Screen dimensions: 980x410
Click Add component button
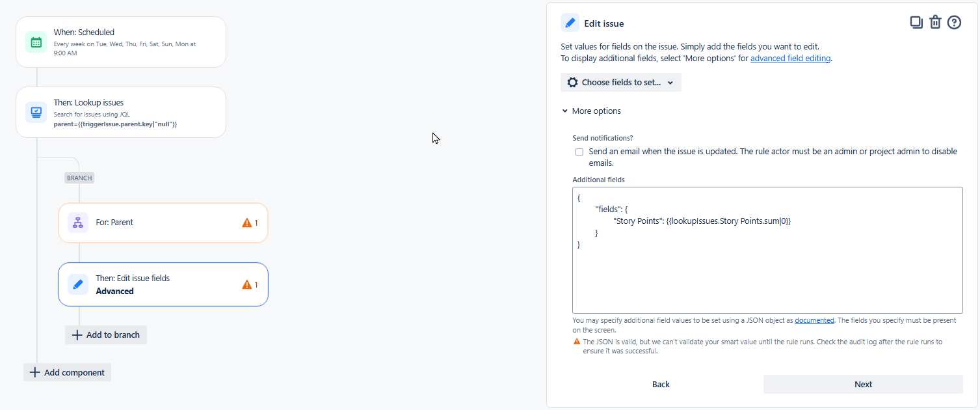click(68, 372)
